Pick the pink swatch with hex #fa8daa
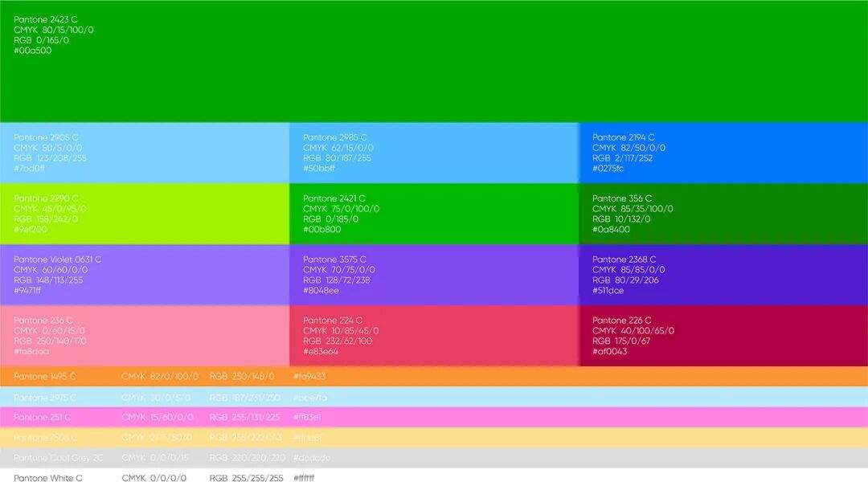Image resolution: width=868 pixels, height=482 pixels. (145, 336)
